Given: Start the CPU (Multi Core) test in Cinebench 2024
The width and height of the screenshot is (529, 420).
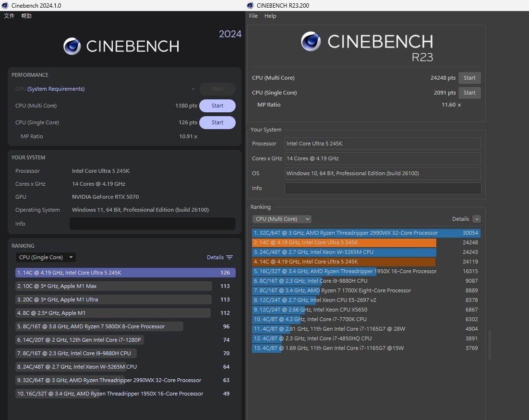Looking at the screenshot, I should [217, 106].
